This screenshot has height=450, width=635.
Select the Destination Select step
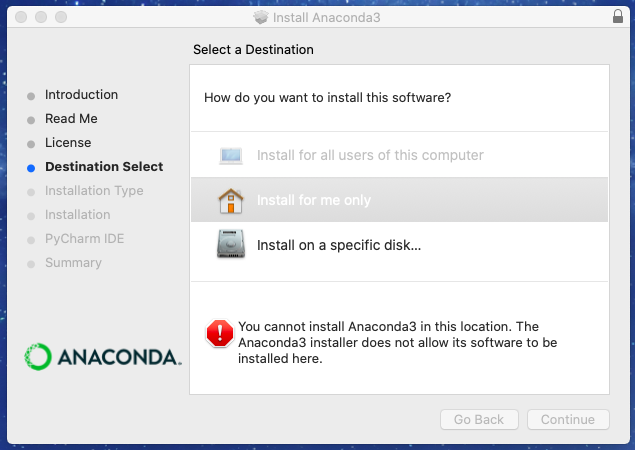coord(104,166)
